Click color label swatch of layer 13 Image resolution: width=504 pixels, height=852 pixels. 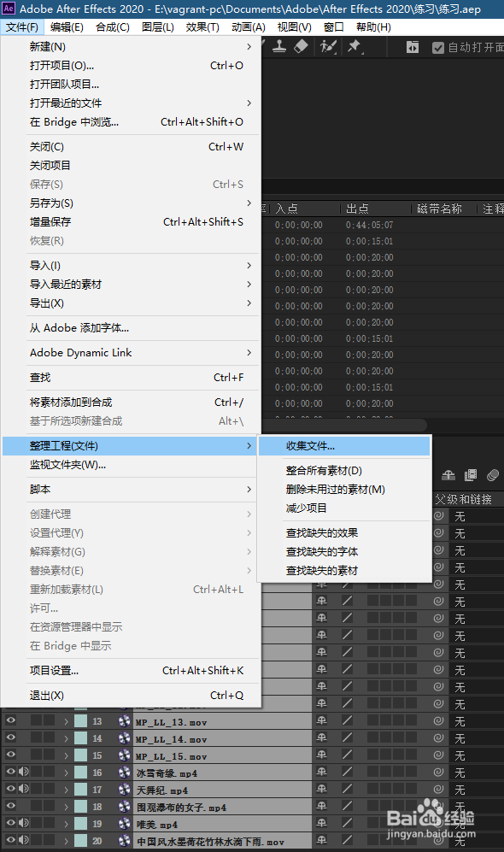click(81, 721)
